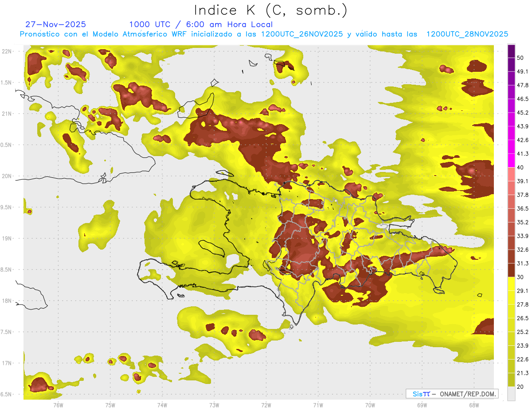The height and width of the screenshot is (411, 532).
Task: Click the longitude label "68W"
Action: coord(474,405)
